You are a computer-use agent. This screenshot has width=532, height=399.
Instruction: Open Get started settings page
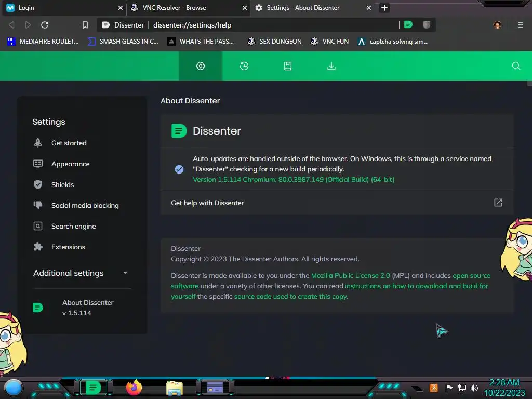tap(69, 143)
